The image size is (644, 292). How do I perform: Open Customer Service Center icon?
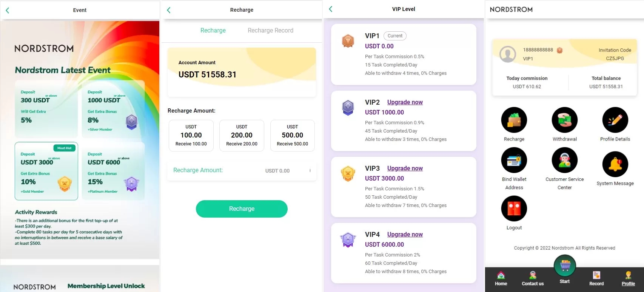(564, 160)
